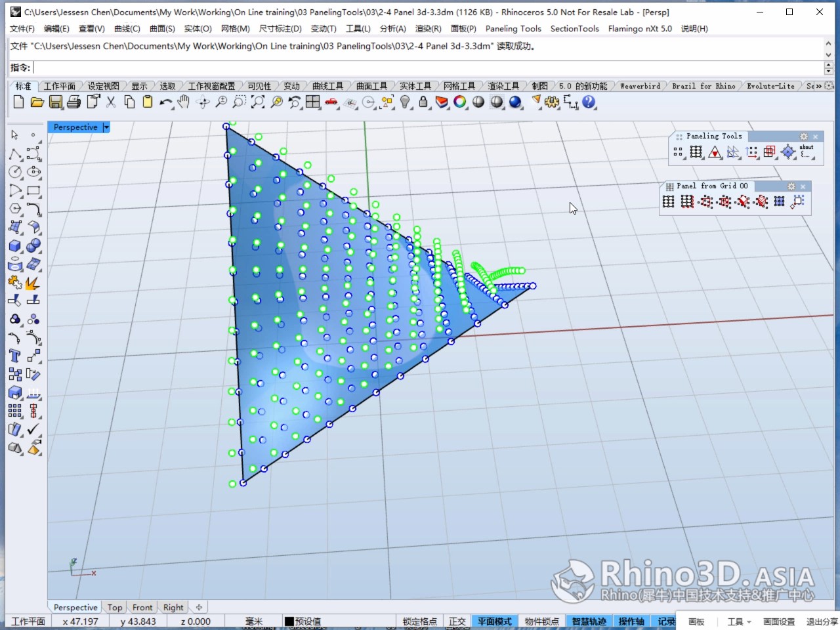Click the 画板 button
Viewport: 840px width, 630px height.
696,621
